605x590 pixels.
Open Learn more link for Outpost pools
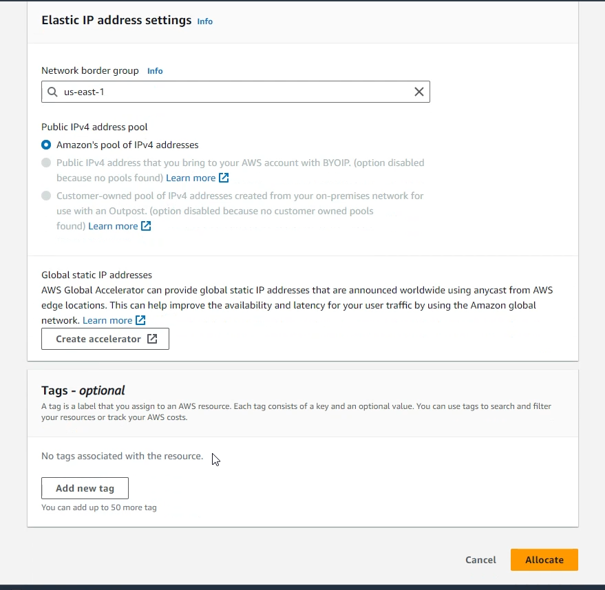[x=113, y=226]
